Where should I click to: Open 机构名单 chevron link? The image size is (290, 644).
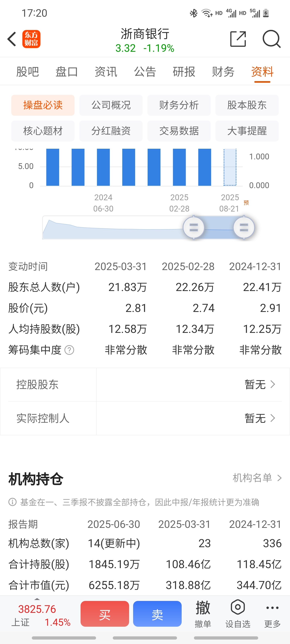point(257,478)
